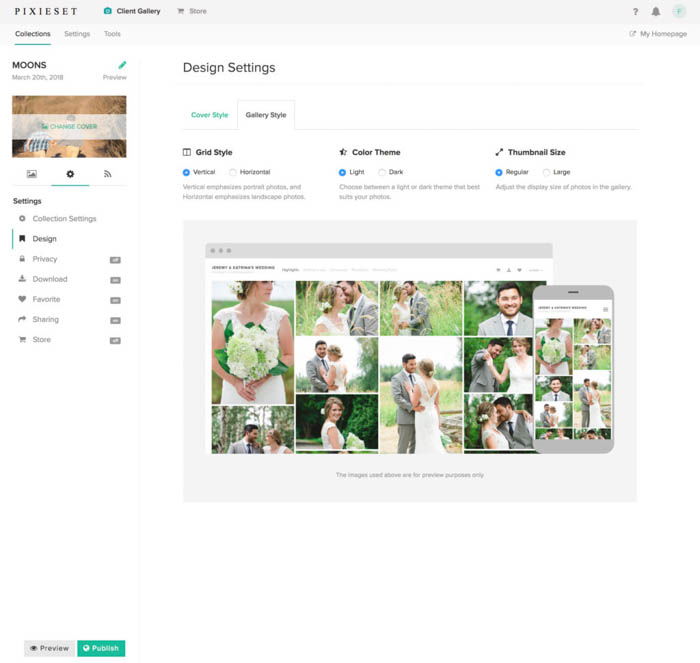Viewport: 700px width, 663px height.
Task: Click the Client Gallery camera icon
Action: [108, 11]
